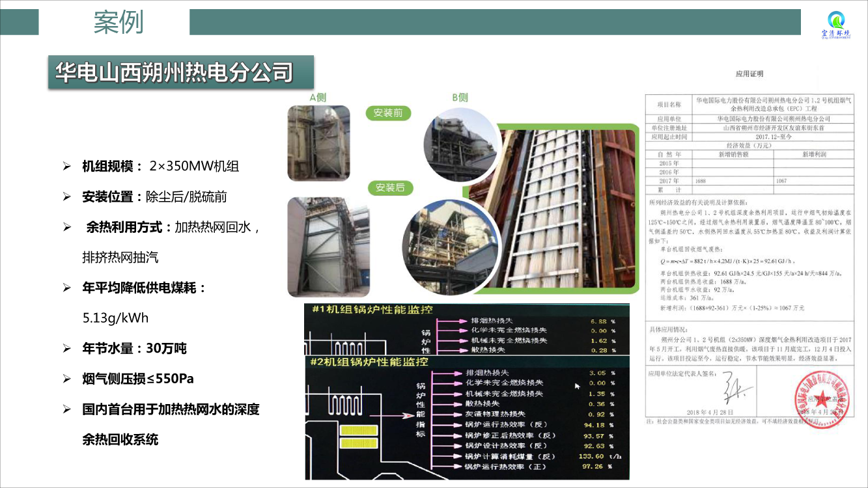868x488 pixels.
Task: Click the "#2机组锅炉性能监控" header
Action: (369, 361)
